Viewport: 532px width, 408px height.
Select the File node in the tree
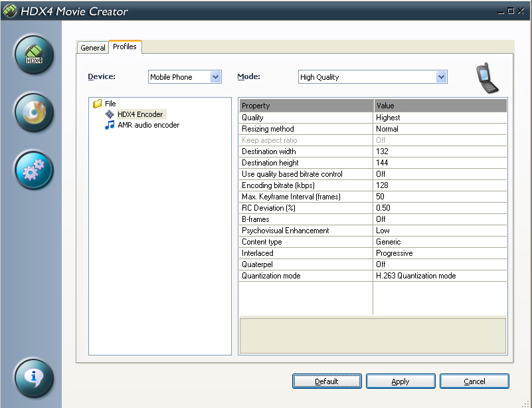(x=110, y=104)
